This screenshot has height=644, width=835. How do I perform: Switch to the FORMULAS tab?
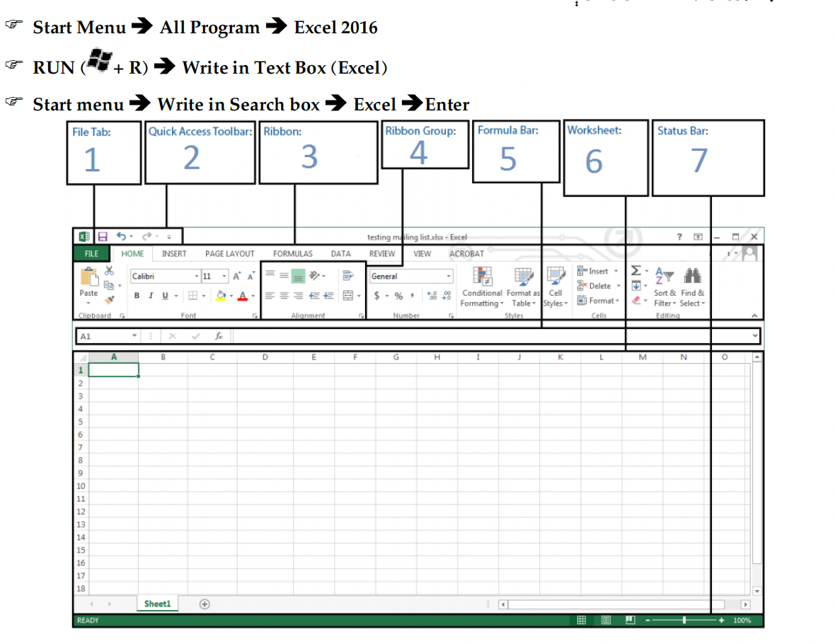point(293,253)
